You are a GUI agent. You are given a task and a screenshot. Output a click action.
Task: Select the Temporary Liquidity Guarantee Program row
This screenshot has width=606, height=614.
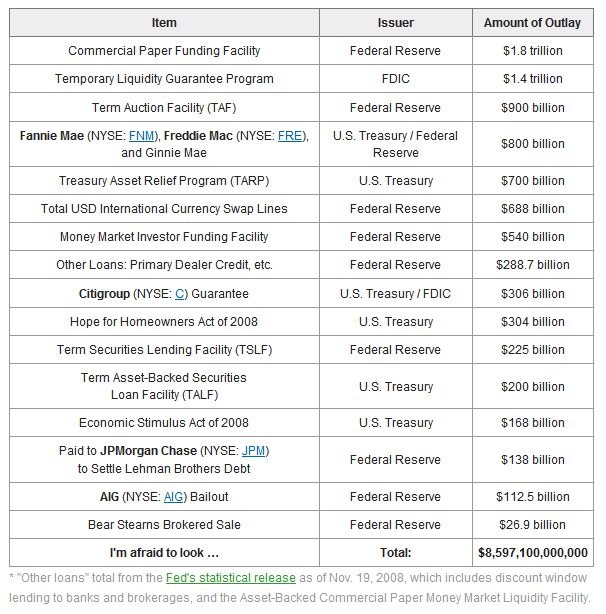click(301, 79)
